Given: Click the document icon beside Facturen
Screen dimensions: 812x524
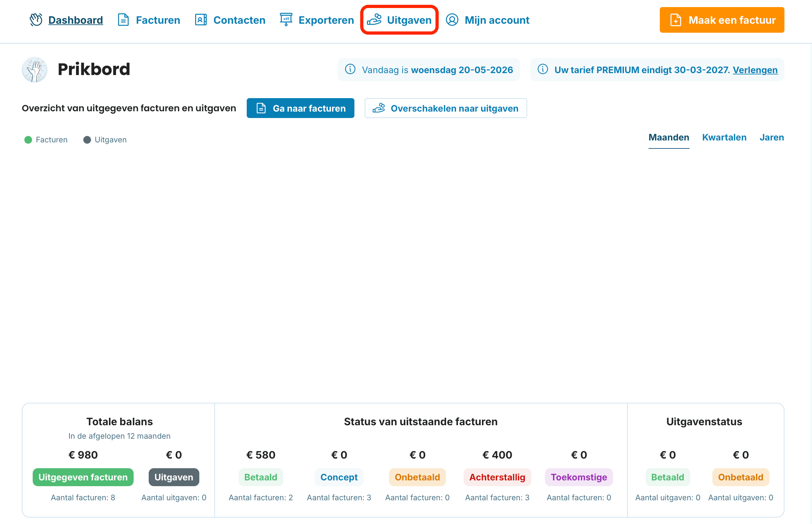Looking at the screenshot, I should click(x=123, y=20).
